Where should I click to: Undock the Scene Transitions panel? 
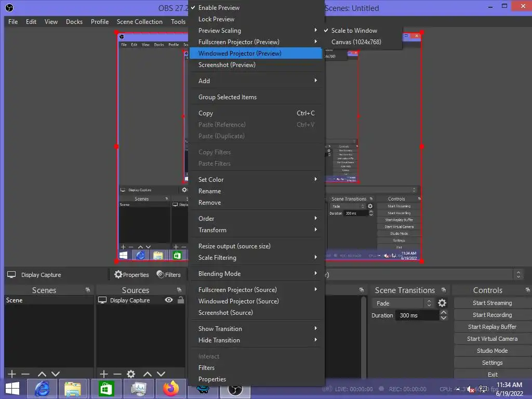click(x=444, y=290)
